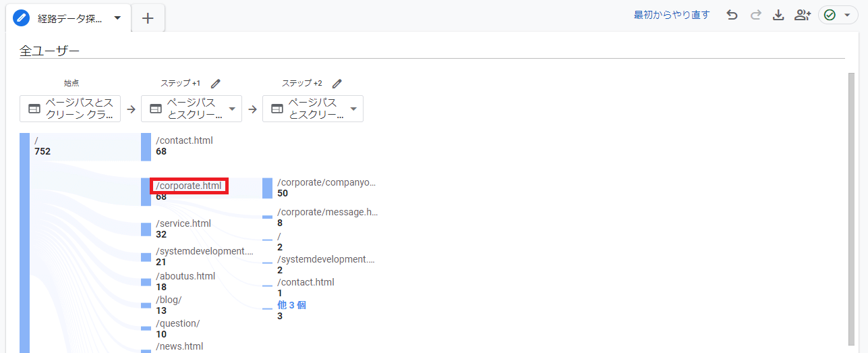Click the /service.html node
This screenshot has width=868, height=353.
[183, 223]
